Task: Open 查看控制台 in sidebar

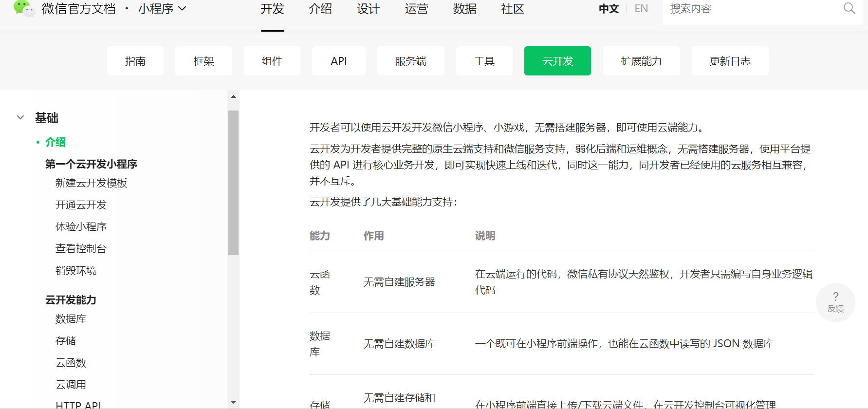Action: [x=81, y=249]
